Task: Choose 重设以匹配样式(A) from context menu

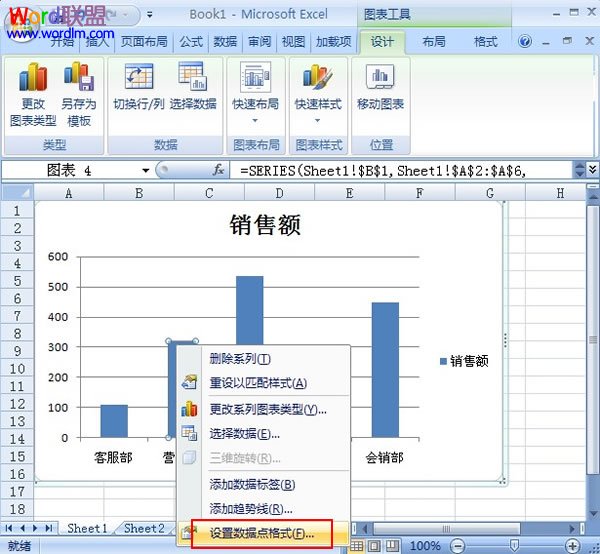Action: point(264,383)
